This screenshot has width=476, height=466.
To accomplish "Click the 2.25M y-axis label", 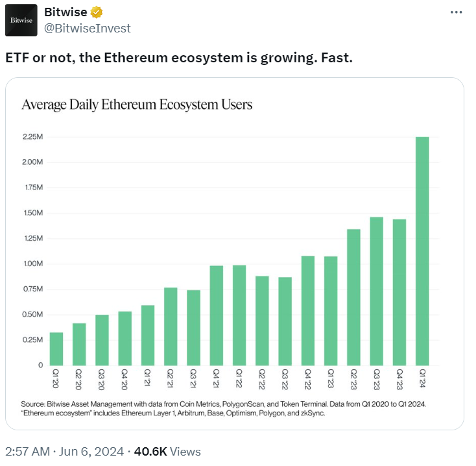I will pyautogui.click(x=32, y=137).
